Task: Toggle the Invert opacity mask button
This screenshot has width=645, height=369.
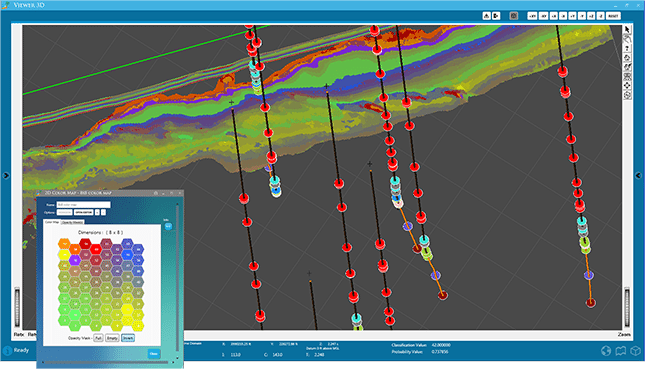Action: click(x=128, y=338)
